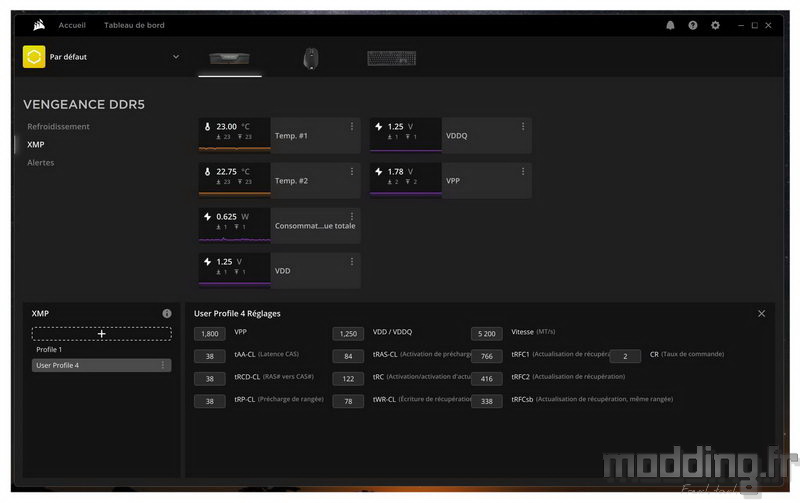Open the VDD tile options menu

[352, 262]
